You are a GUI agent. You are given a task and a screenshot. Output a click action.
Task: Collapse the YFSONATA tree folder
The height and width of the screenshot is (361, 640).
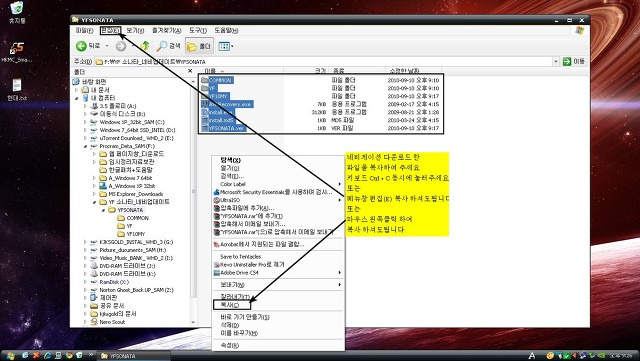coord(103,210)
